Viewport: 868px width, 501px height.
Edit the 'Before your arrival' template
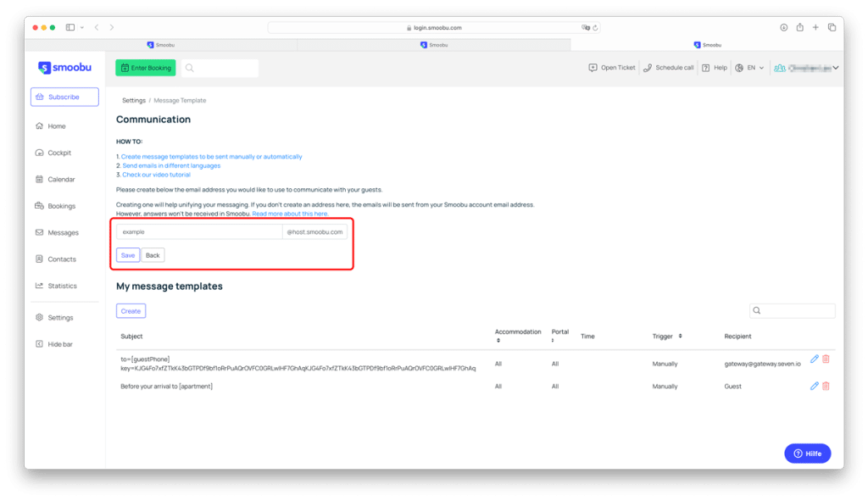(x=815, y=387)
